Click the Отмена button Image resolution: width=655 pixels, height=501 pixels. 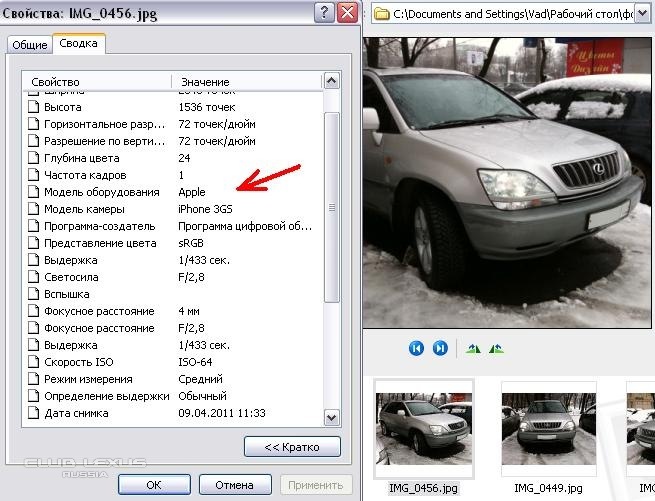pos(234,484)
